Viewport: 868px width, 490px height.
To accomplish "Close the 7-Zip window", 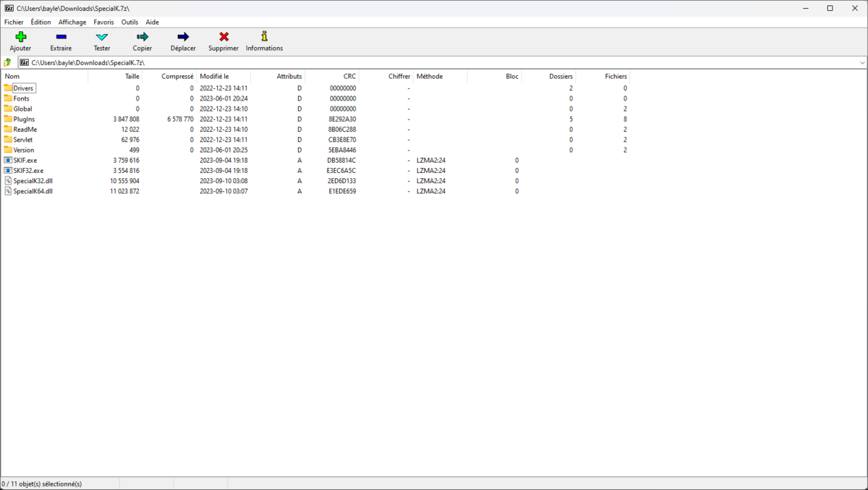I will pos(854,8).
